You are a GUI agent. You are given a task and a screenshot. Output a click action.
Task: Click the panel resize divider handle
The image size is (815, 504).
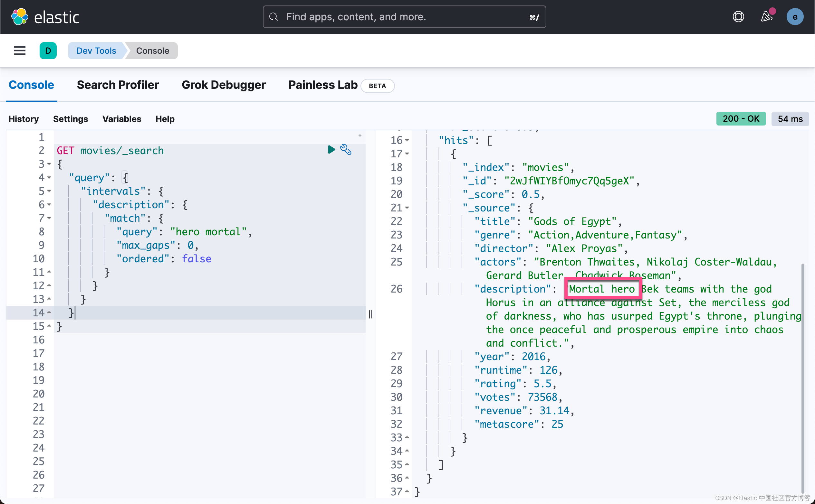370,314
